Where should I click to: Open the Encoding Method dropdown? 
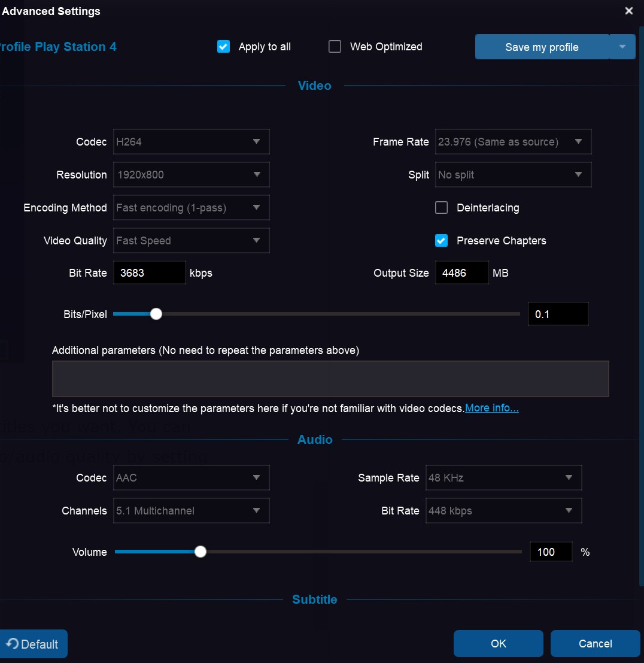191,207
